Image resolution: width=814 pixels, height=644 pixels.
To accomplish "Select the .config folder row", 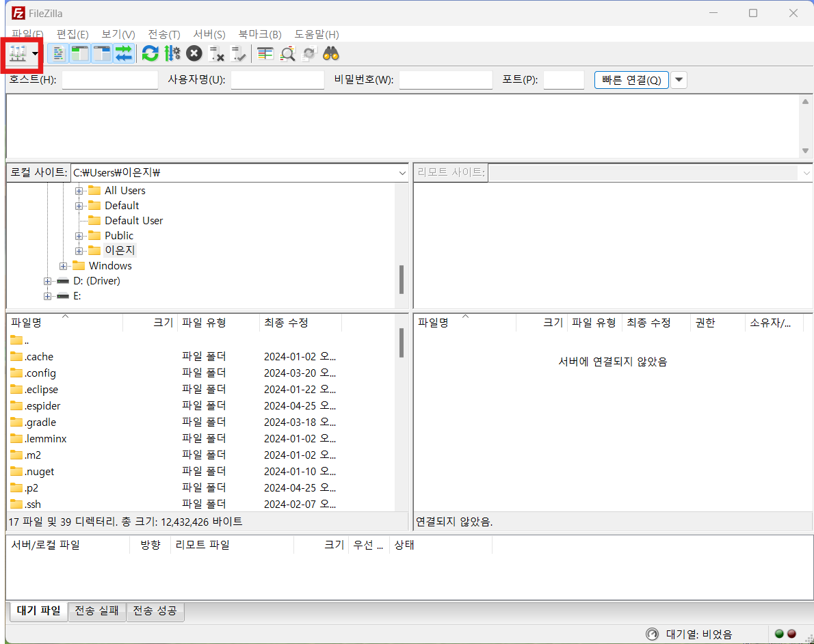I will (x=201, y=373).
